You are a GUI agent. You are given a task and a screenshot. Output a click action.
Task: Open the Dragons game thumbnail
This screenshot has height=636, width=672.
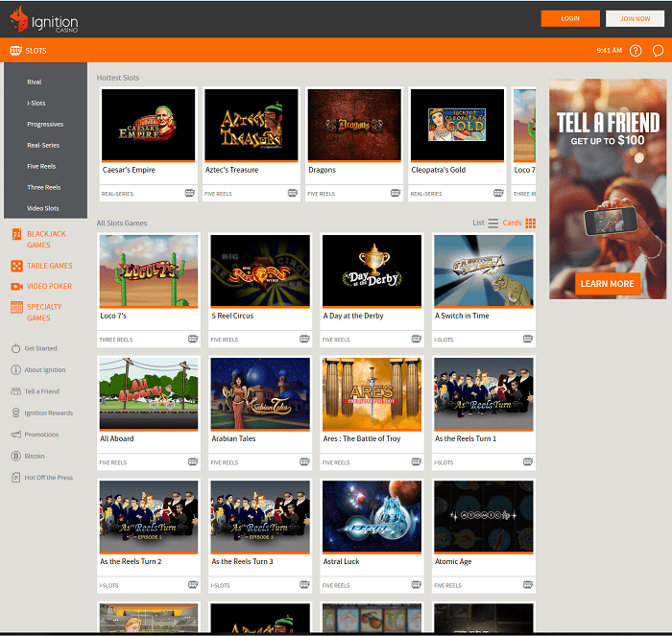click(354, 125)
